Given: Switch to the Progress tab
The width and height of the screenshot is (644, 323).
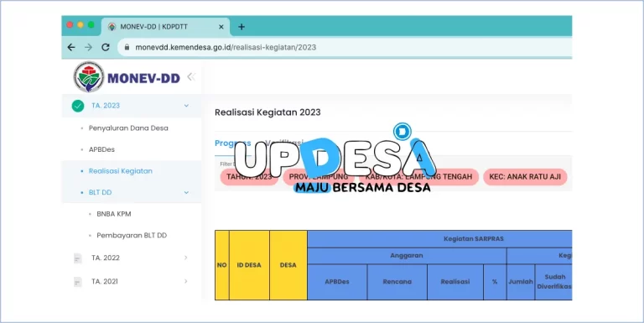Looking at the screenshot, I should (232, 143).
